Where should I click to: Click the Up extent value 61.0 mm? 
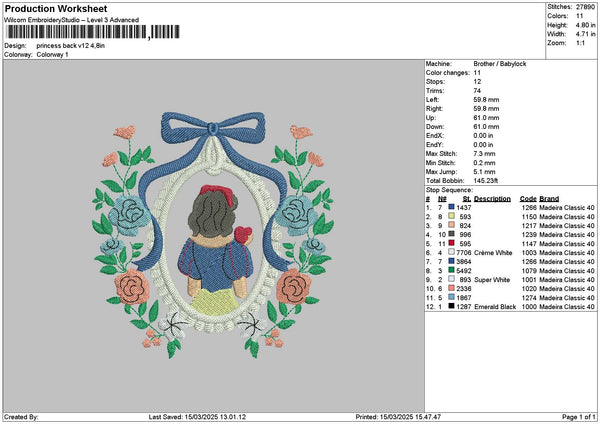pyautogui.click(x=486, y=118)
